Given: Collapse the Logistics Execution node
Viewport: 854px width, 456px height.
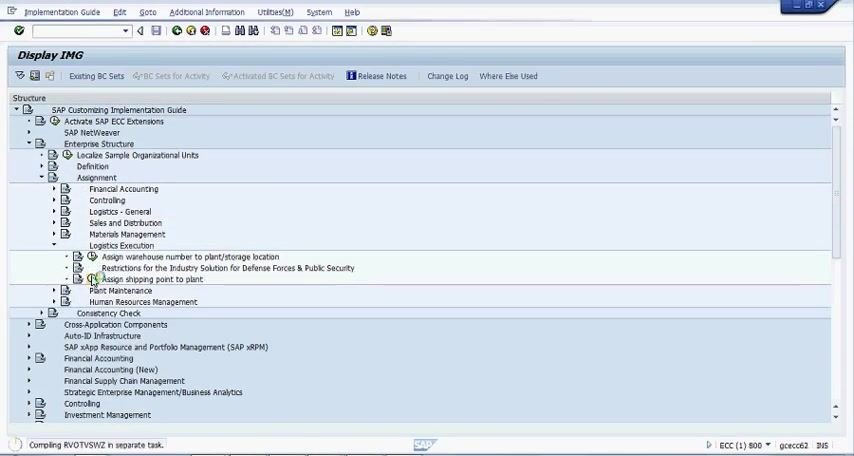Looking at the screenshot, I should (54, 245).
